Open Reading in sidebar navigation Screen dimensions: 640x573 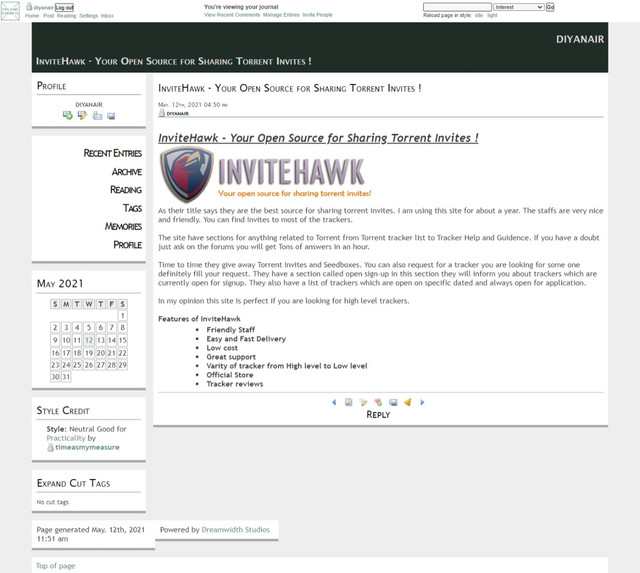[x=126, y=190]
